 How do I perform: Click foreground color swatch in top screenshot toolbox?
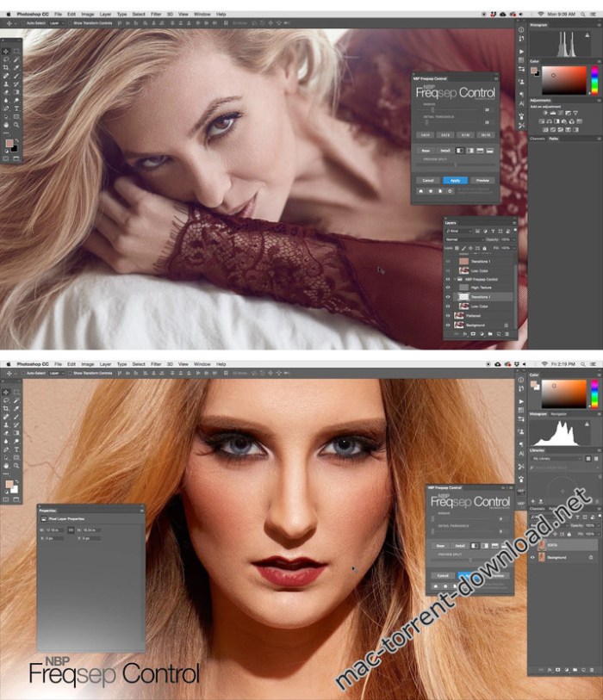pyautogui.click(x=9, y=143)
